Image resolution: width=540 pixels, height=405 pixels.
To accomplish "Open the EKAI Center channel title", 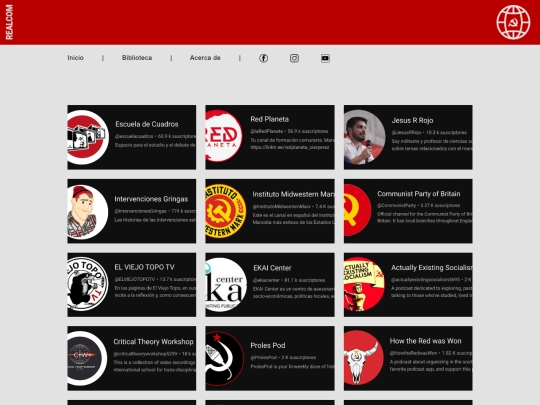I will click(x=272, y=268).
